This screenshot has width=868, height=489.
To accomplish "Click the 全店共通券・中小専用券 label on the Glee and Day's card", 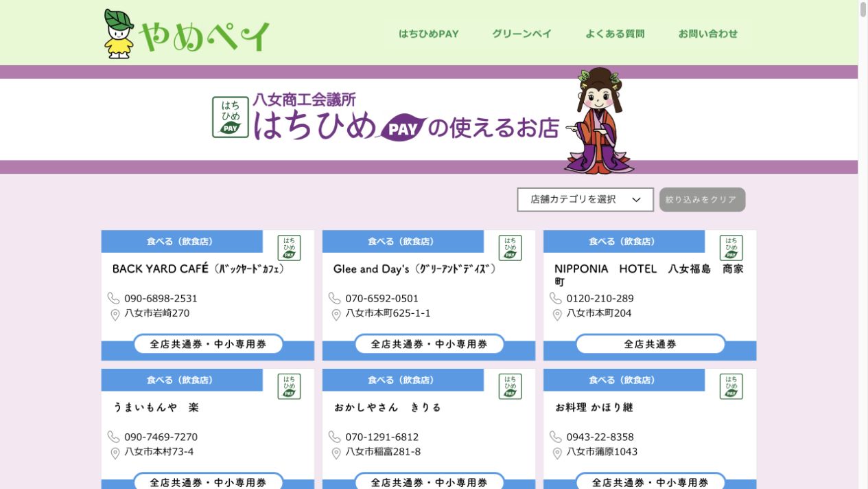I will point(430,344).
